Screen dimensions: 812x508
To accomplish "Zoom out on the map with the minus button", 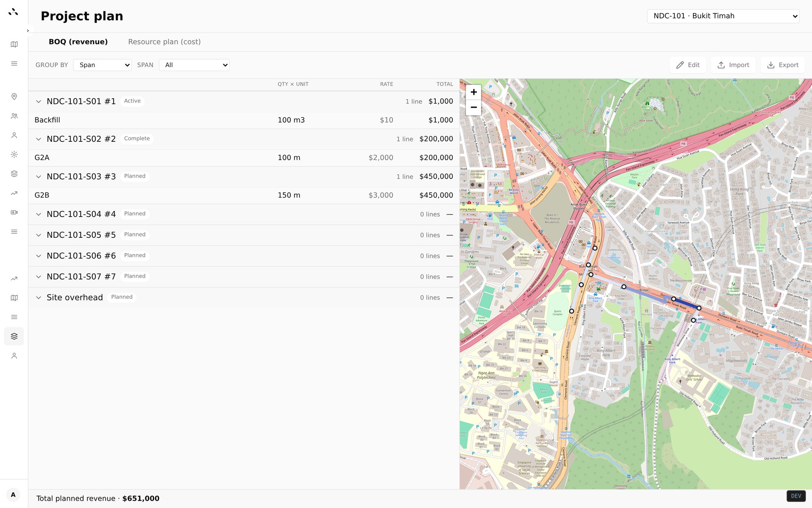I will 473,108.
